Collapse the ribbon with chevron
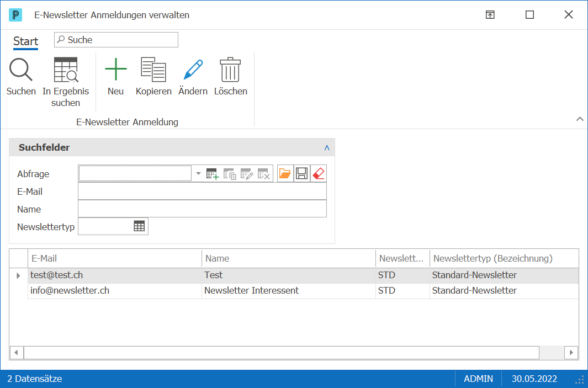Screen dimensions: 588x388 (x=580, y=119)
